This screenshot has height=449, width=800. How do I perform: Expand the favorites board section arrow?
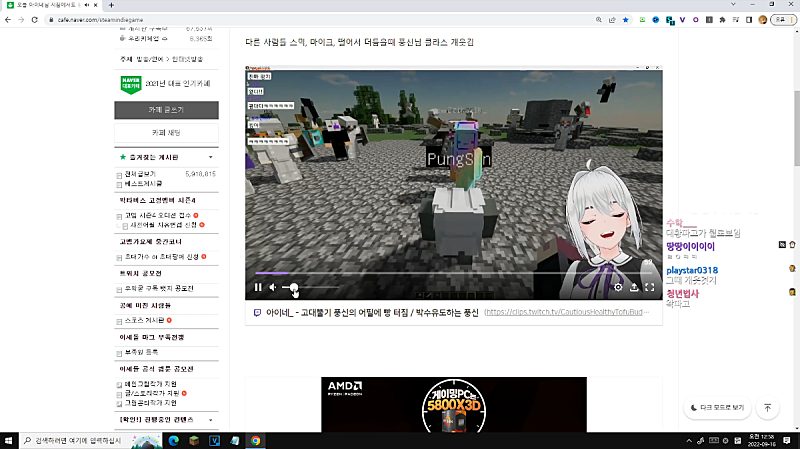(x=210, y=157)
